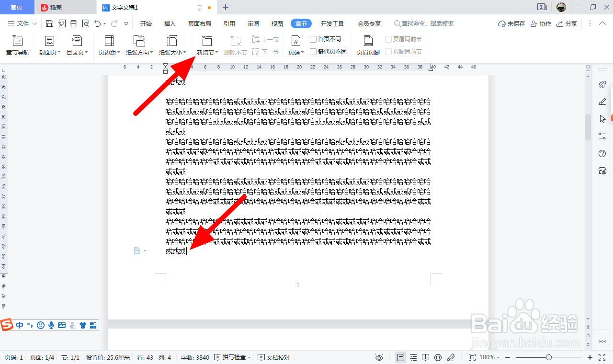613x364 pixels.
Task: Click the Sogou microphone voice input icon
Action: (51, 325)
